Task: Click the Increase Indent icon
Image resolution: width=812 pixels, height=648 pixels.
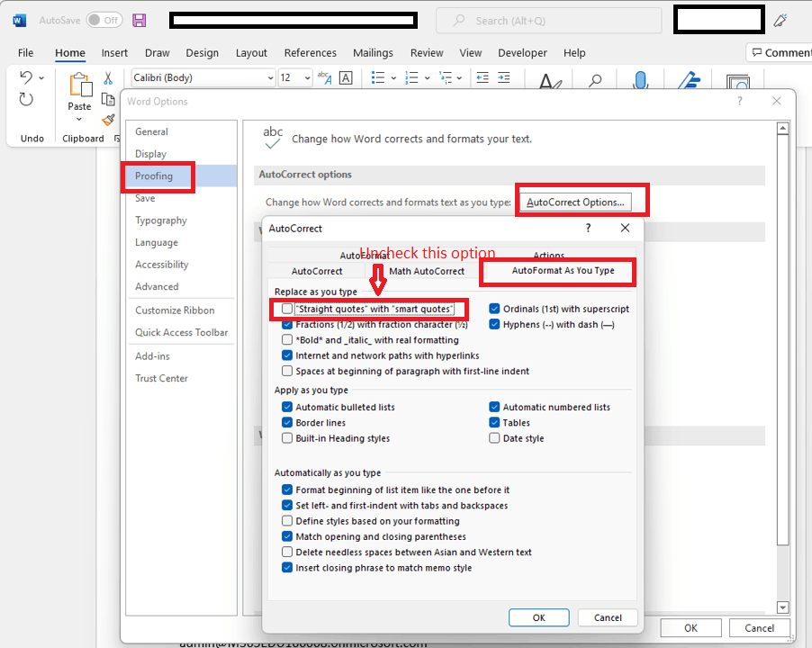Action: pos(503,77)
